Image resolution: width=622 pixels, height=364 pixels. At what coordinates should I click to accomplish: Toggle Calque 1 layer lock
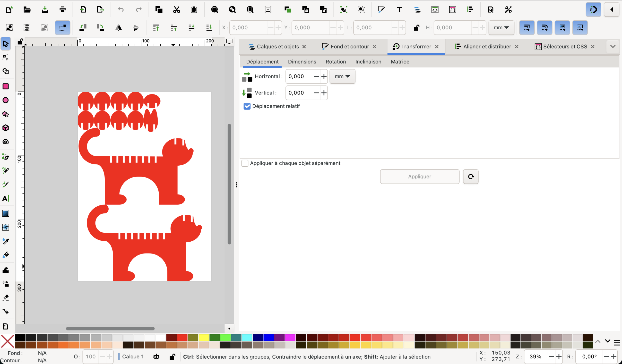(172, 357)
